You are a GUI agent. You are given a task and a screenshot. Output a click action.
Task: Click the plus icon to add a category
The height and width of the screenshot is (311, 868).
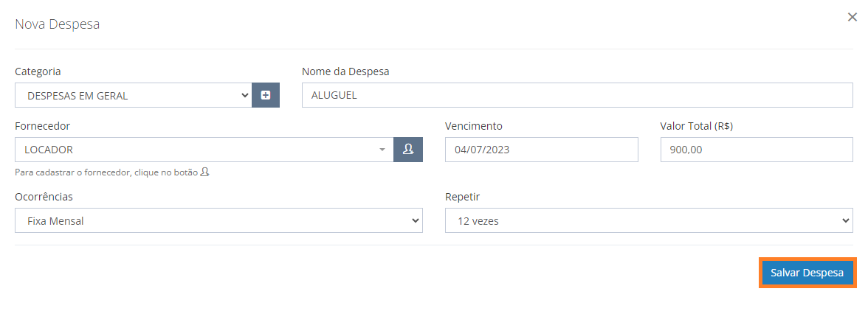266,95
